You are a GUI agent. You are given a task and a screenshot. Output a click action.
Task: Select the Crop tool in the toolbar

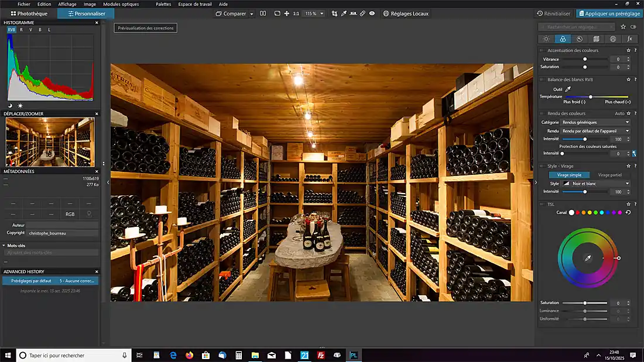334,13
